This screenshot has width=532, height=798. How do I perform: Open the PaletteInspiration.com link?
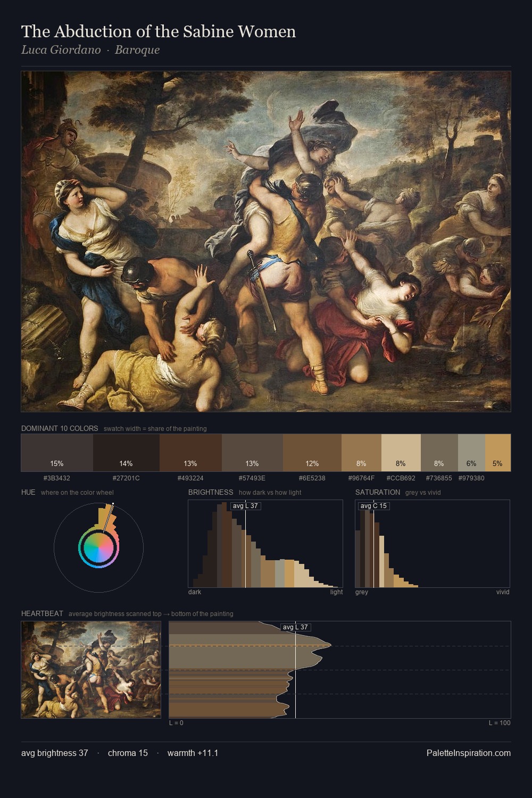coord(469,753)
